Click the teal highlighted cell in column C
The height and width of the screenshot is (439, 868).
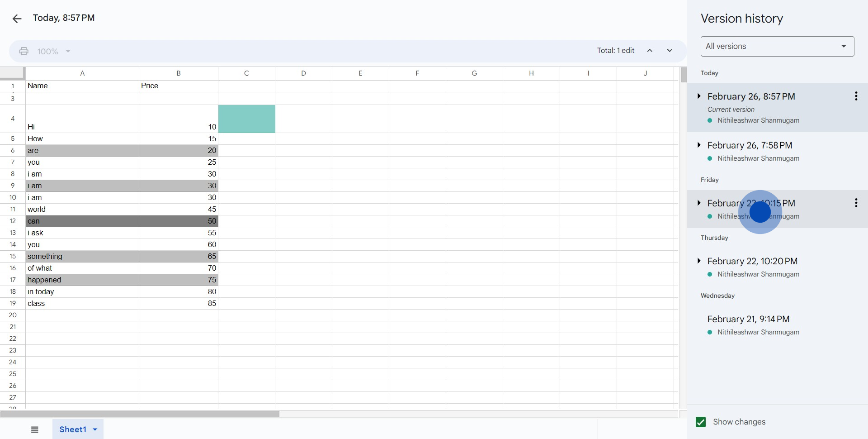pyautogui.click(x=246, y=119)
